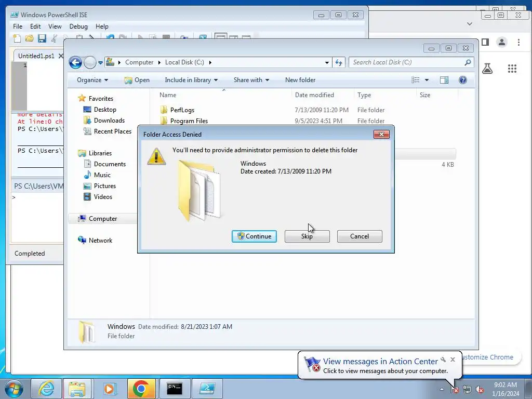Click the New Script icon in PowerShell ISE
The width and height of the screenshot is (532, 399).
17,38
